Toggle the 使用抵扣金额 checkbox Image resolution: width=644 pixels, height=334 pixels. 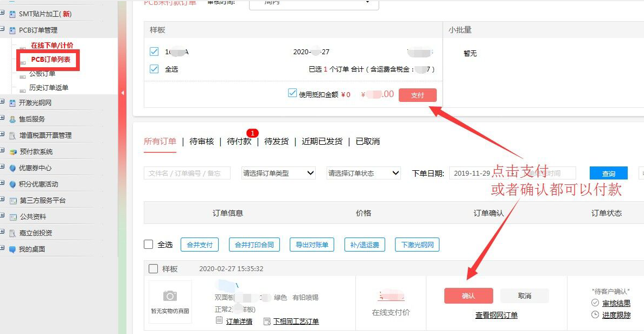292,93
